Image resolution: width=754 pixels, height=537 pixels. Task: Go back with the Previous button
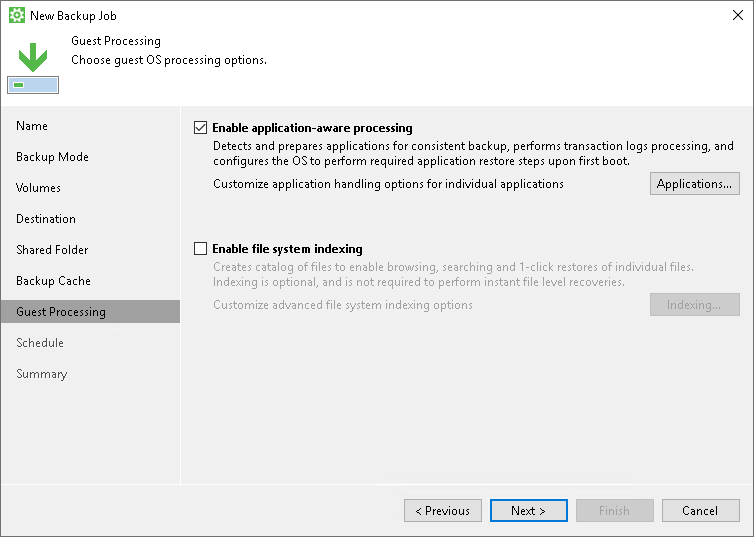(442, 511)
